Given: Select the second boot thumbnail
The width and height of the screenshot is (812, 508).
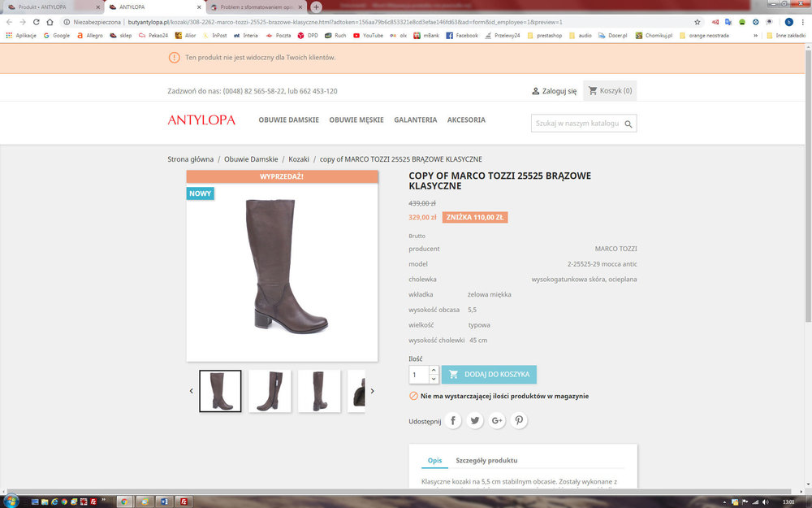Looking at the screenshot, I should click(x=270, y=391).
